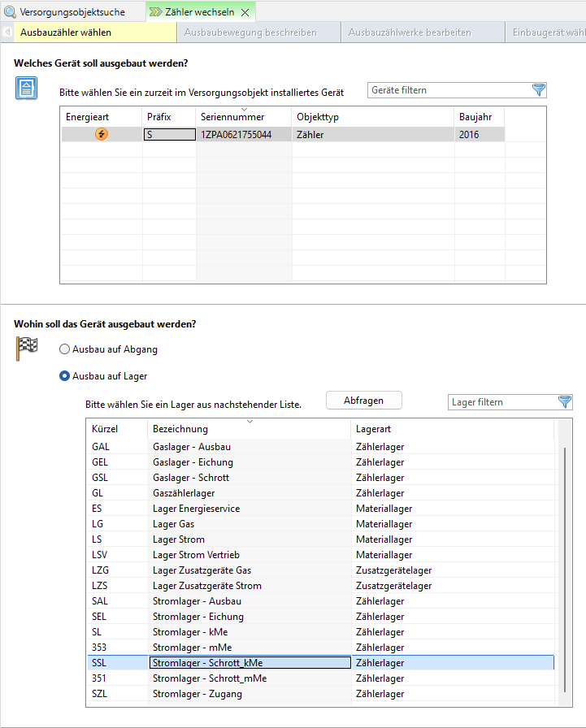Click the storage list vertical scrollbar

[x=564, y=569]
